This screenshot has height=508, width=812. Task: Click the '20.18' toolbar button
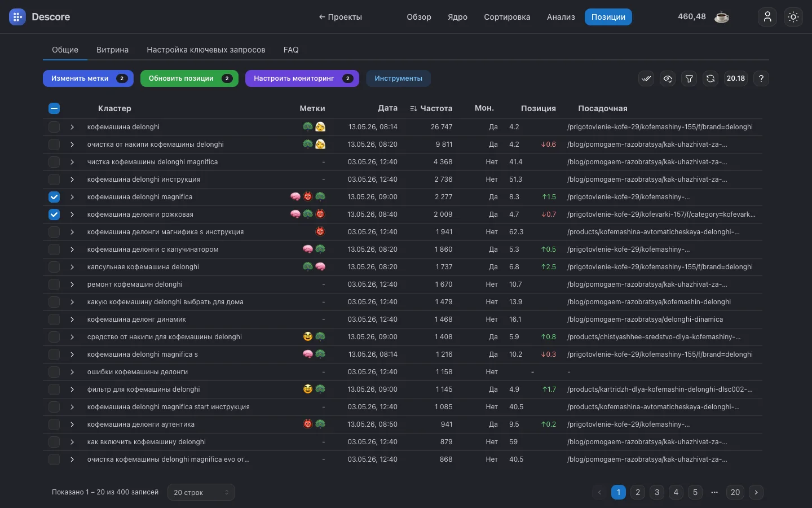tap(736, 78)
